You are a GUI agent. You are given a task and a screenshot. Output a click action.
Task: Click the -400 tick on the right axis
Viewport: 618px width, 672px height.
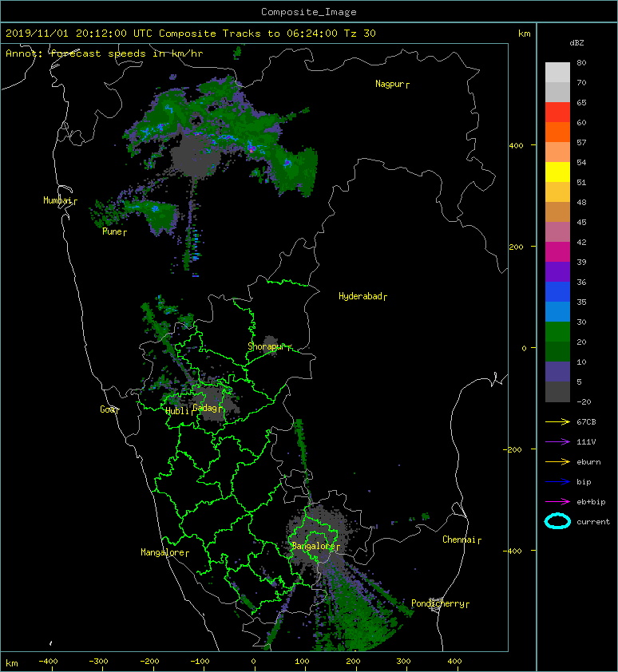click(x=513, y=550)
